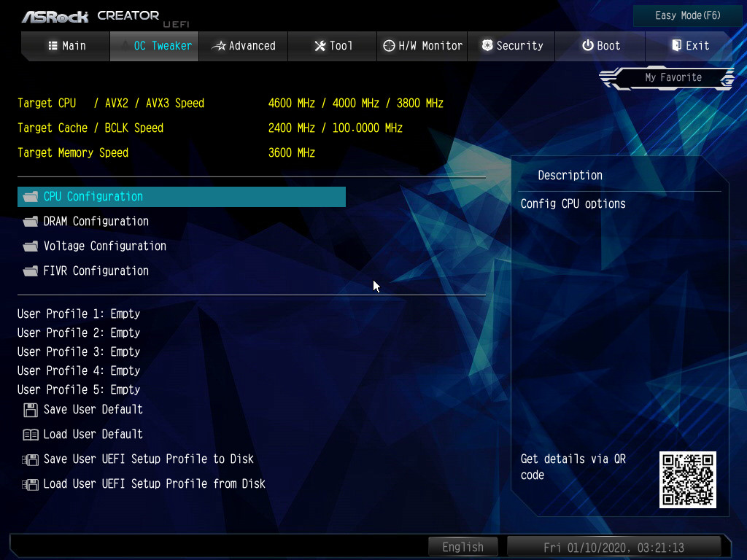
Task: Open the Security tab
Action: pyautogui.click(x=512, y=46)
